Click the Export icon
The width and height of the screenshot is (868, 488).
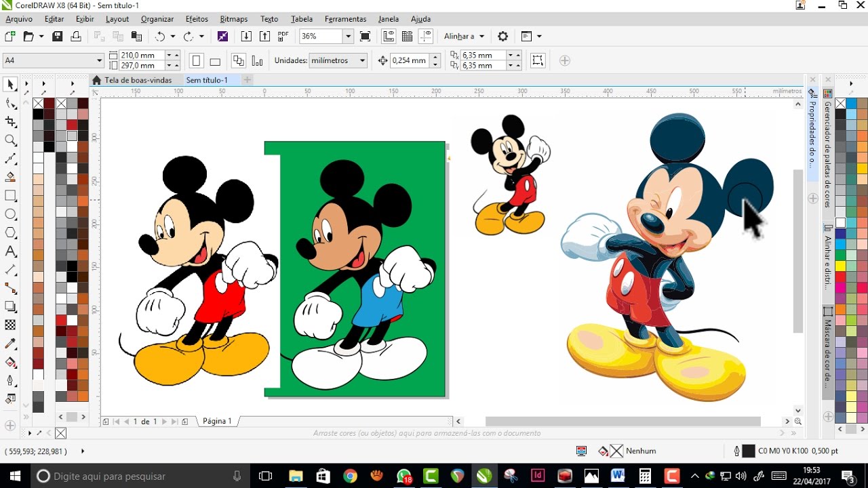(x=264, y=36)
